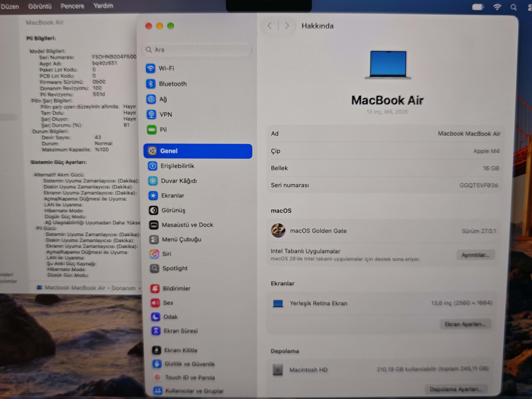Click the MacBook Air laptop image
Image resolution: width=532 pixels, height=399 pixels.
click(x=388, y=65)
